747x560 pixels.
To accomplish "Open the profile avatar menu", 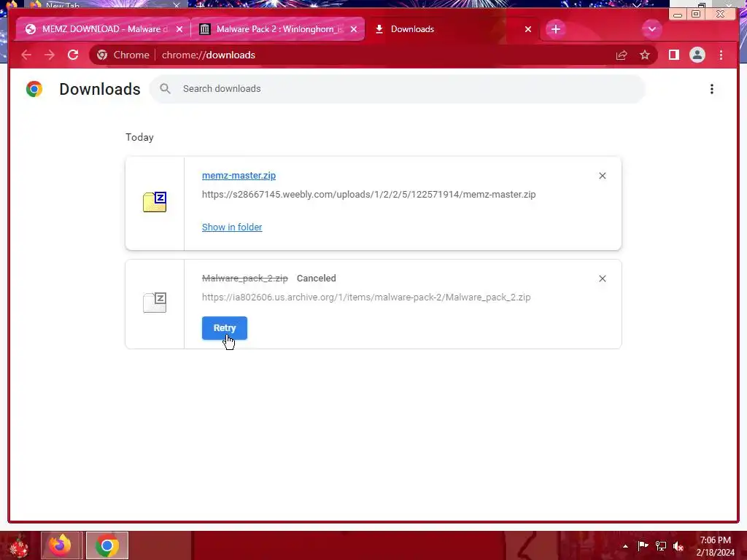I will point(697,55).
